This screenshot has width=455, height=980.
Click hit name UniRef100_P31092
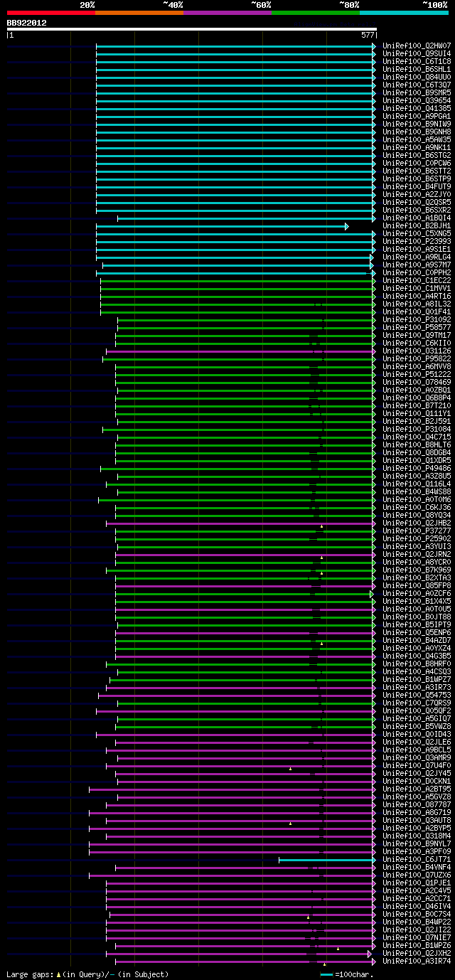point(417,319)
